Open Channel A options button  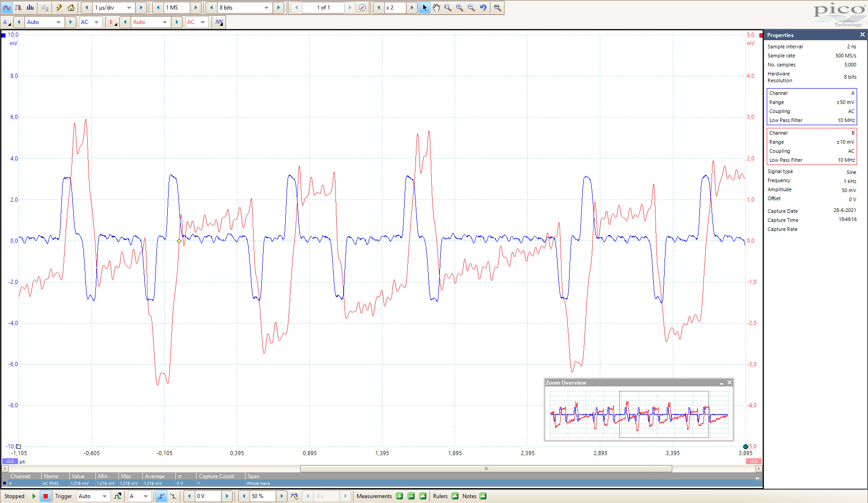7,22
